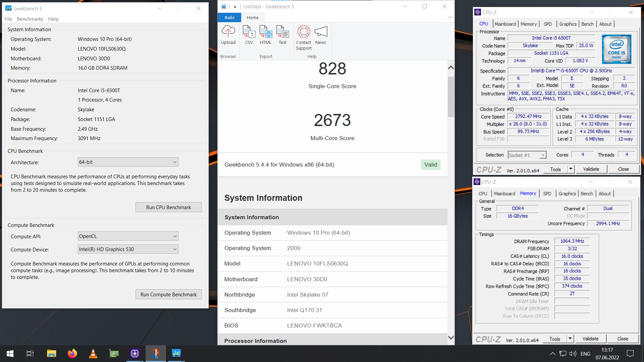Switch to CPU-Z via its taskbar icon
644x362 pixels.
point(135,354)
